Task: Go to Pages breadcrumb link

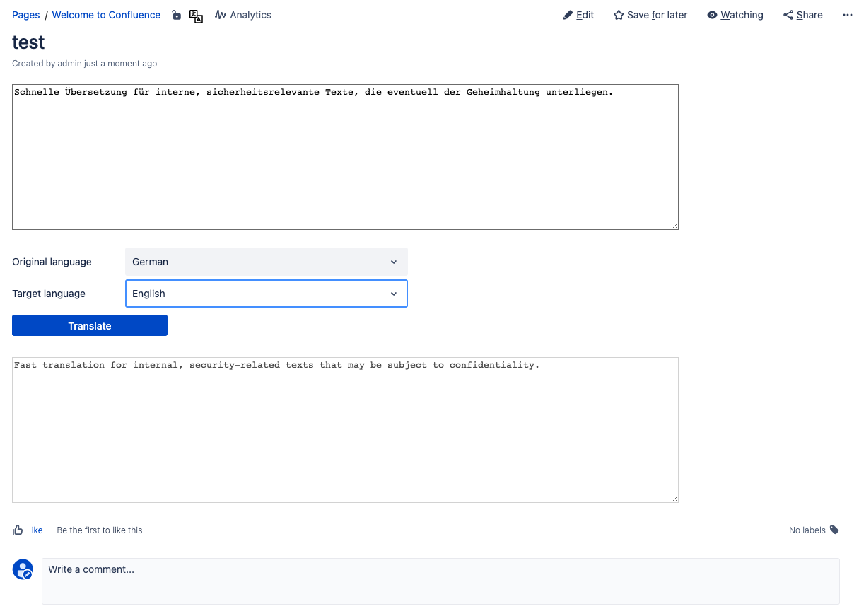Action: click(x=25, y=15)
